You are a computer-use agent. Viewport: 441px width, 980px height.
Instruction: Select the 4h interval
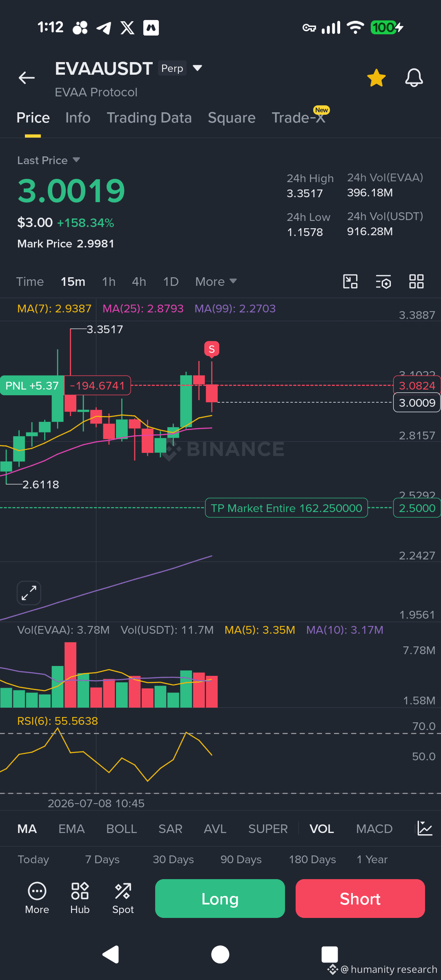pyautogui.click(x=139, y=282)
